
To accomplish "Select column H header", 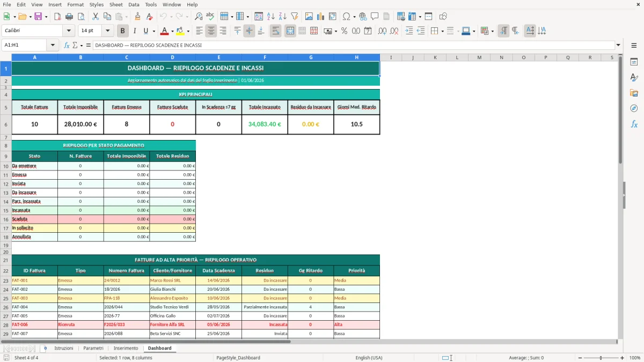I will (357, 57).
